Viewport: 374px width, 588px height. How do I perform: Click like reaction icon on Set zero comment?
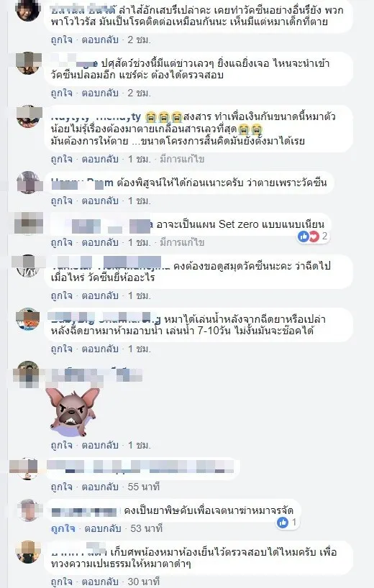303,236
